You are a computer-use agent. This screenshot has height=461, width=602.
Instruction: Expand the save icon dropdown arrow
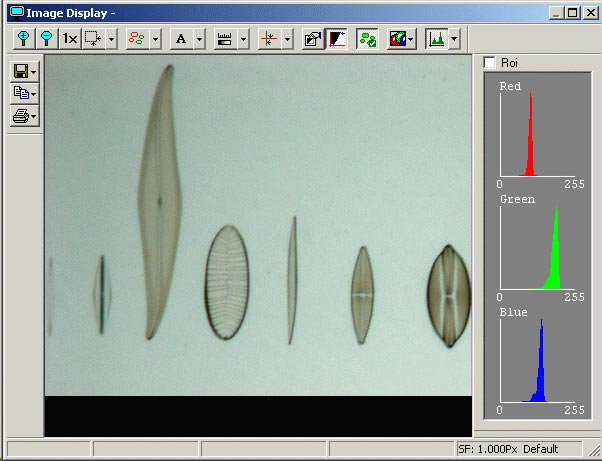(35, 72)
